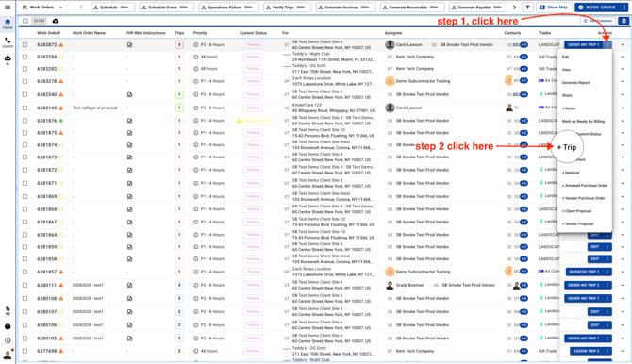632x364 pixels.
Task: Check the box for work order 6383284
Action: (25, 57)
